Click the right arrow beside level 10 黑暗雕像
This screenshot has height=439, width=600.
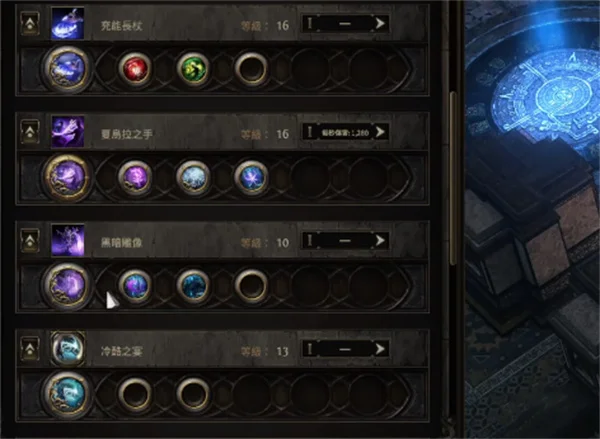point(380,240)
